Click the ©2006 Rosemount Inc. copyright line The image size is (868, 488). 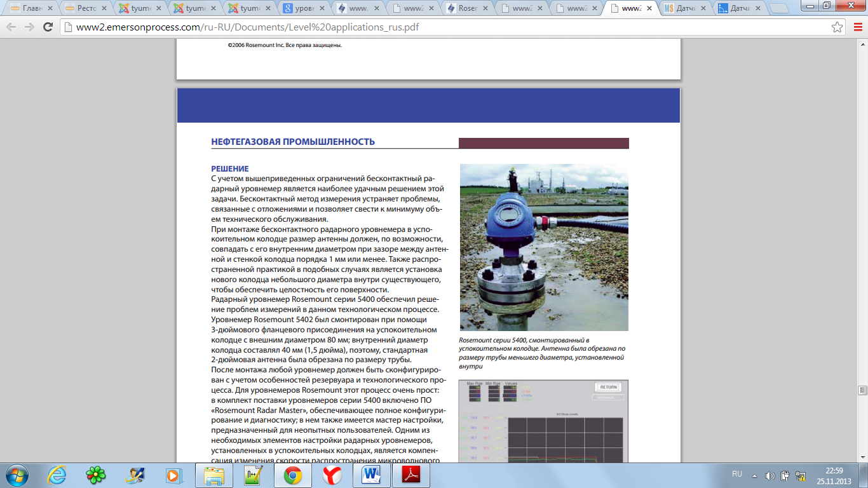[x=285, y=45]
